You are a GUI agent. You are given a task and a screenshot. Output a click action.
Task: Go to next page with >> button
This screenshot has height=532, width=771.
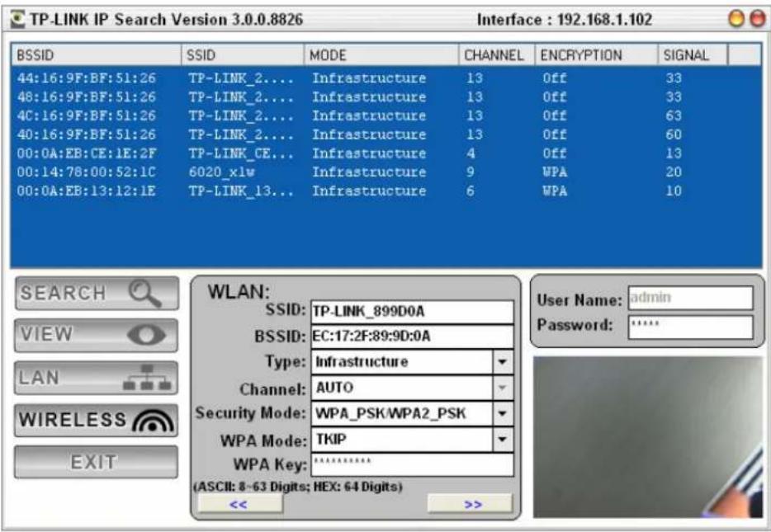[471, 504]
